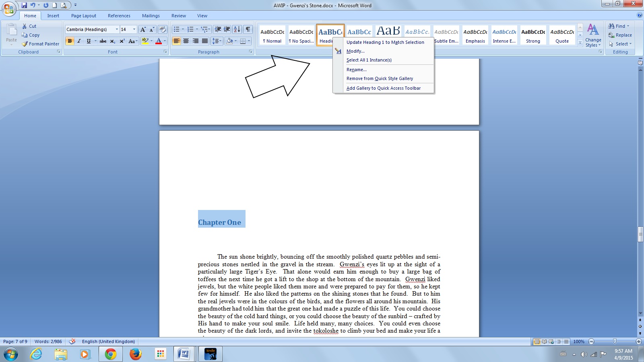Enable Justify text alignment

[x=205, y=41]
